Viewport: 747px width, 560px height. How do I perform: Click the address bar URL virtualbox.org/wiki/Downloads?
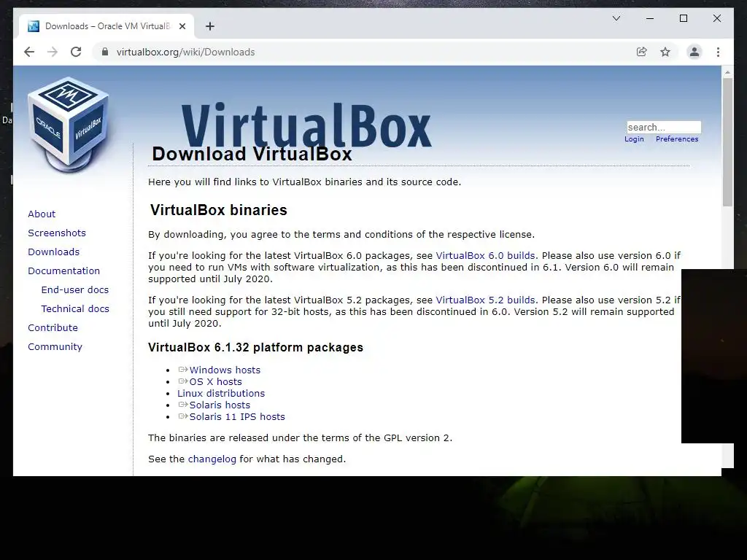pos(186,52)
